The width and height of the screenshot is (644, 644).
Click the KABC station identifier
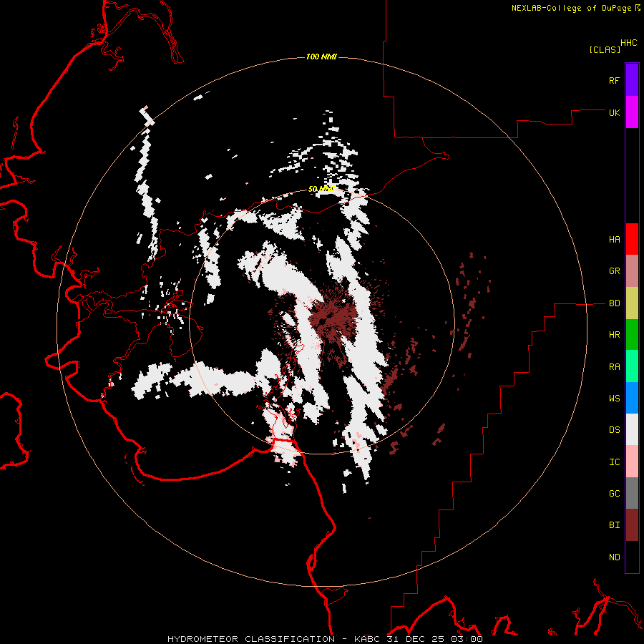pos(368,639)
